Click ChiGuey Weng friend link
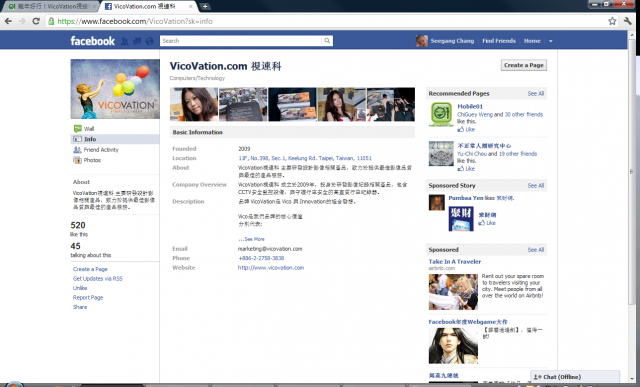 (x=475, y=114)
